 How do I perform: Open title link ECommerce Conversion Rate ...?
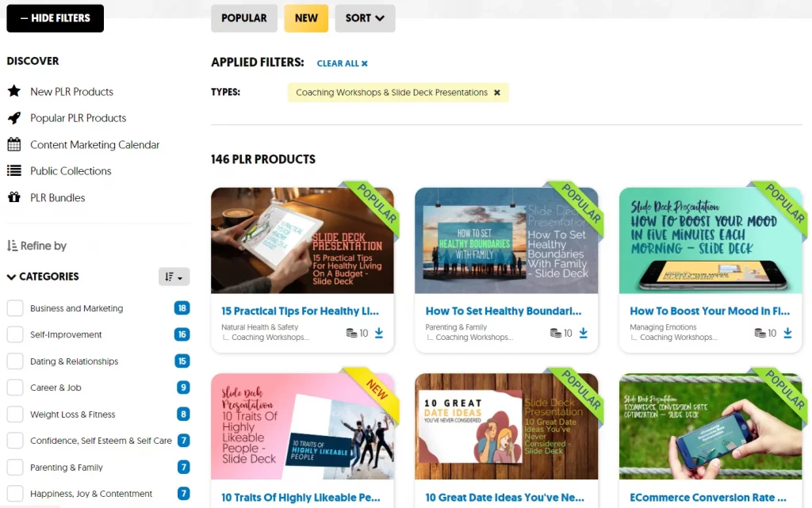click(x=708, y=497)
